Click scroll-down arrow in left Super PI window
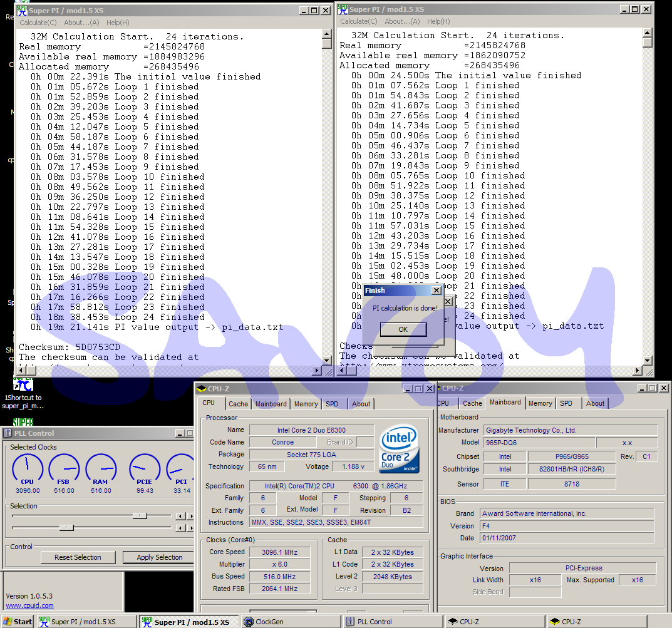 [x=326, y=360]
